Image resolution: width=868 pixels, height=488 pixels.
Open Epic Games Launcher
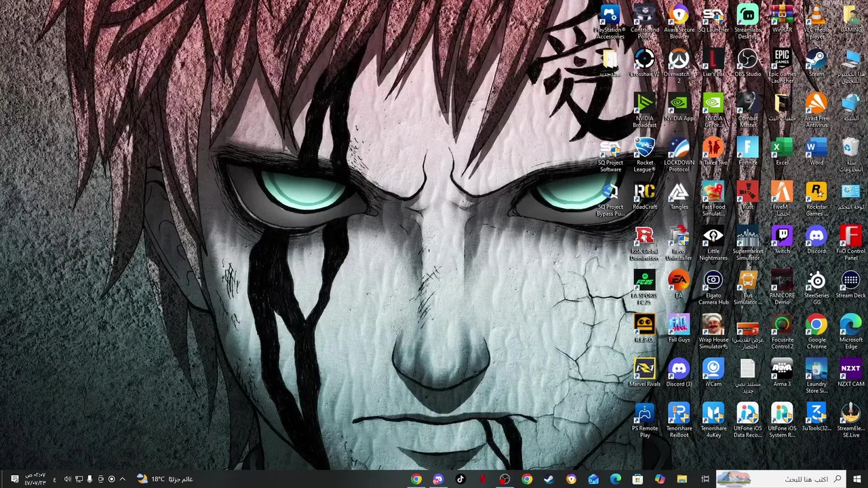click(x=782, y=66)
